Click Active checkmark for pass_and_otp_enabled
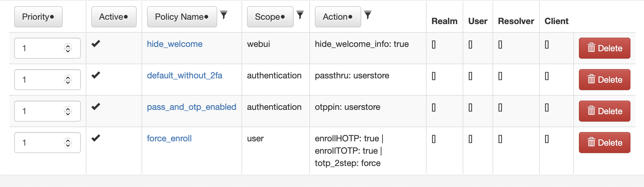The image size is (644, 187). 96,106
